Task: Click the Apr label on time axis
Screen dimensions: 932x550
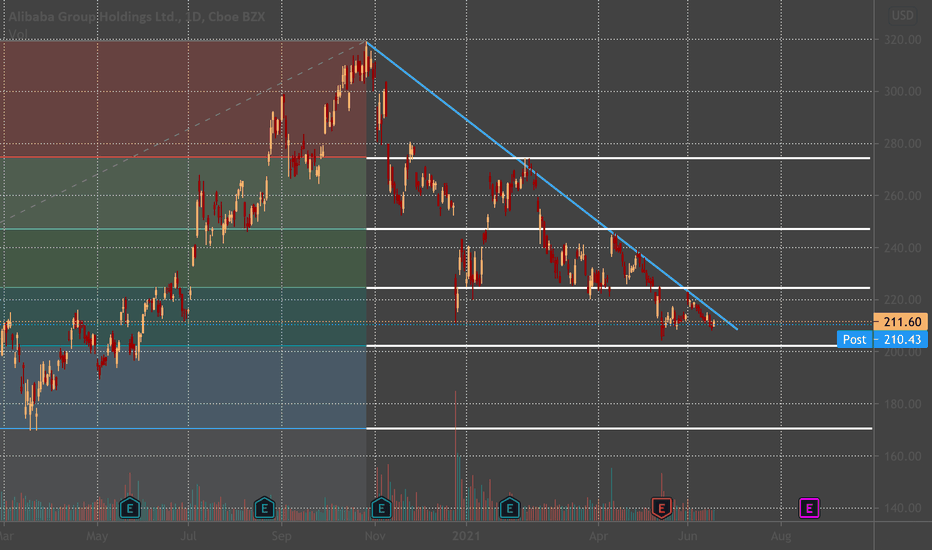Action: 598,536
